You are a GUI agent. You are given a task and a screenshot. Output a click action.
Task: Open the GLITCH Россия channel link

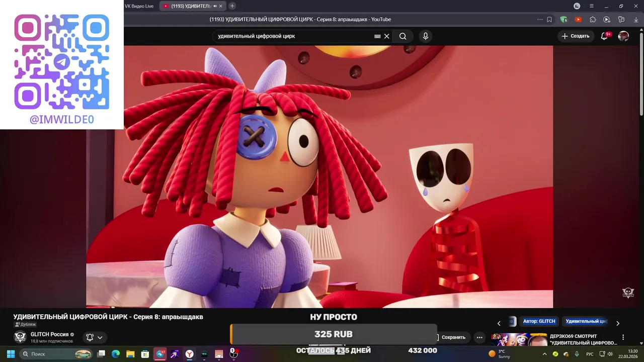pos(49,334)
